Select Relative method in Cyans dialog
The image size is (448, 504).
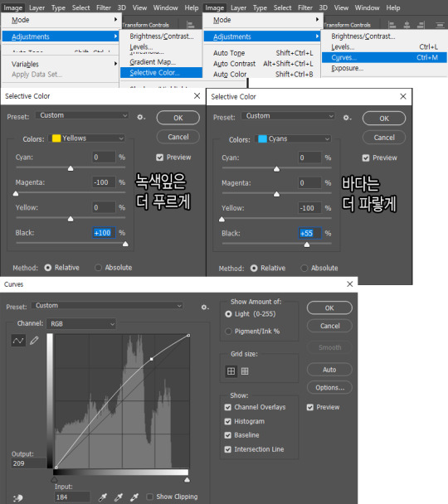(254, 269)
